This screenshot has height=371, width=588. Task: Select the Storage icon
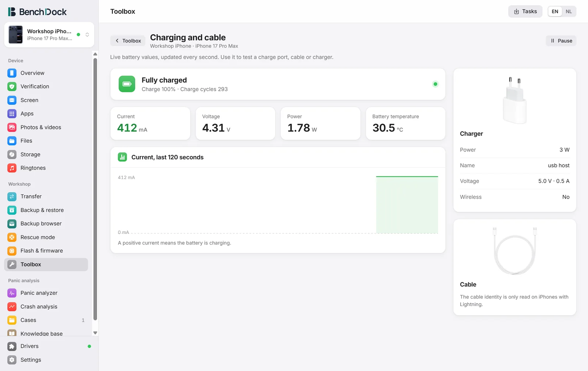[12, 154]
